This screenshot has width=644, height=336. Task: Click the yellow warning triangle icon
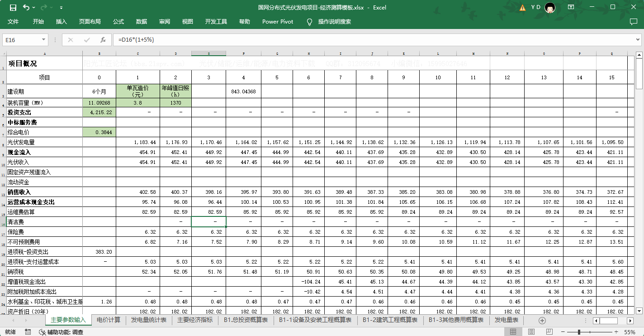pyautogui.click(x=523, y=8)
